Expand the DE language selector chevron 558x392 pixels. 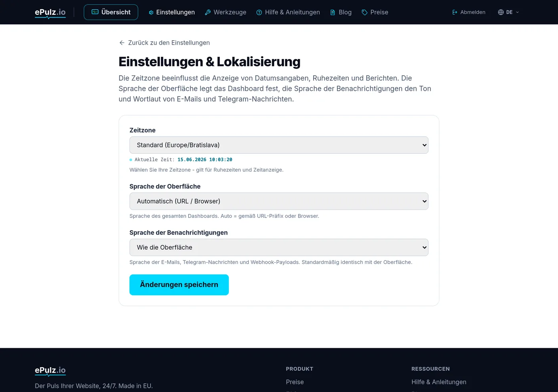click(517, 12)
